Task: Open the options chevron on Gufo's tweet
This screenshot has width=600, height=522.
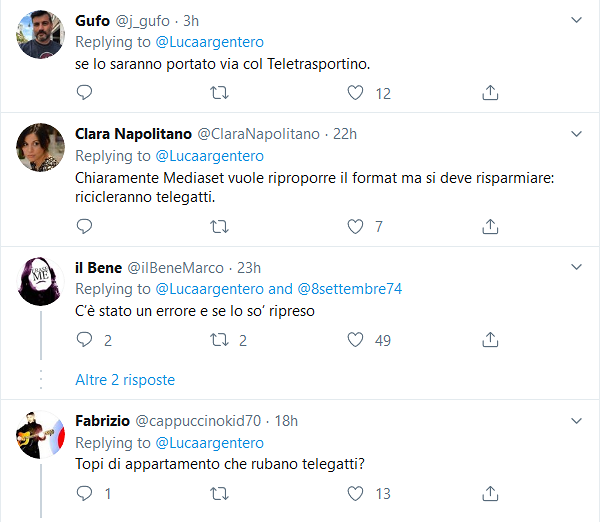Action: click(x=576, y=20)
